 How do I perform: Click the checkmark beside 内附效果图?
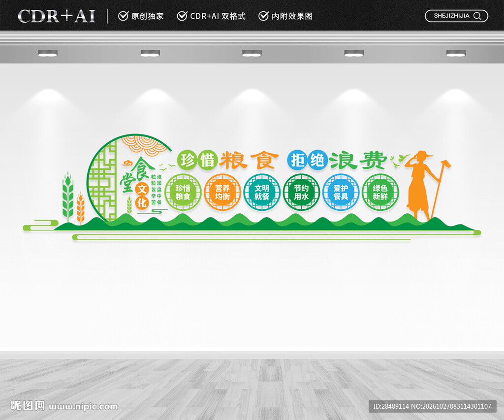263,16
